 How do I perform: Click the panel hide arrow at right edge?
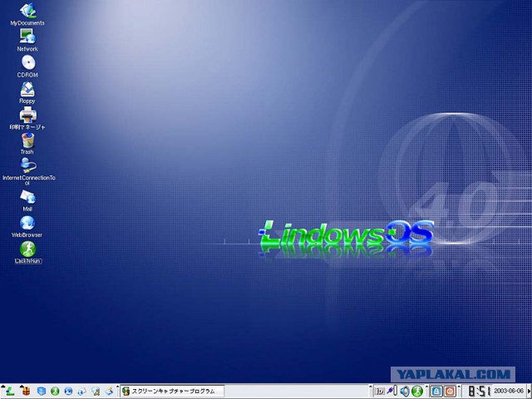pos(529,392)
